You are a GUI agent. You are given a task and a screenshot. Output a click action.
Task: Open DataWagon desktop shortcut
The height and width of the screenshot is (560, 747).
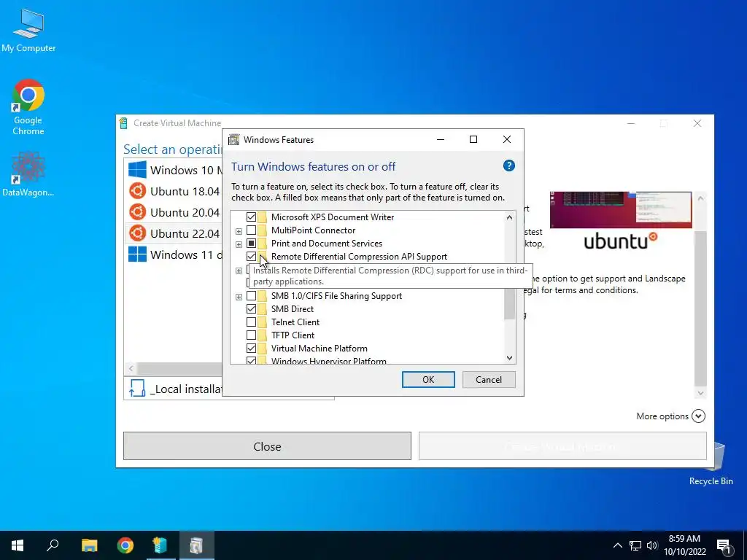(x=28, y=174)
